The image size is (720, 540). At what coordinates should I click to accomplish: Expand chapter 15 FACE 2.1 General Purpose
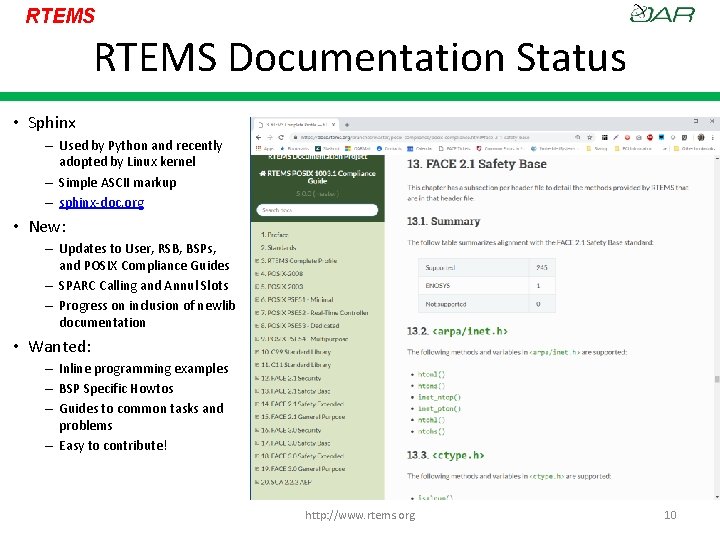pyautogui.click(x=257, y=417)
